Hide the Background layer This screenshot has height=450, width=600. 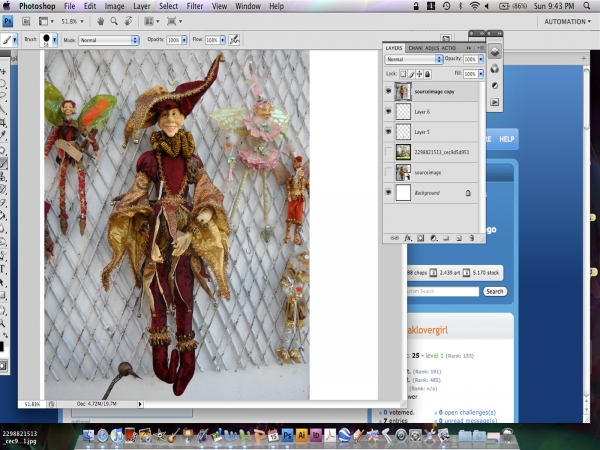click(388, 192)
